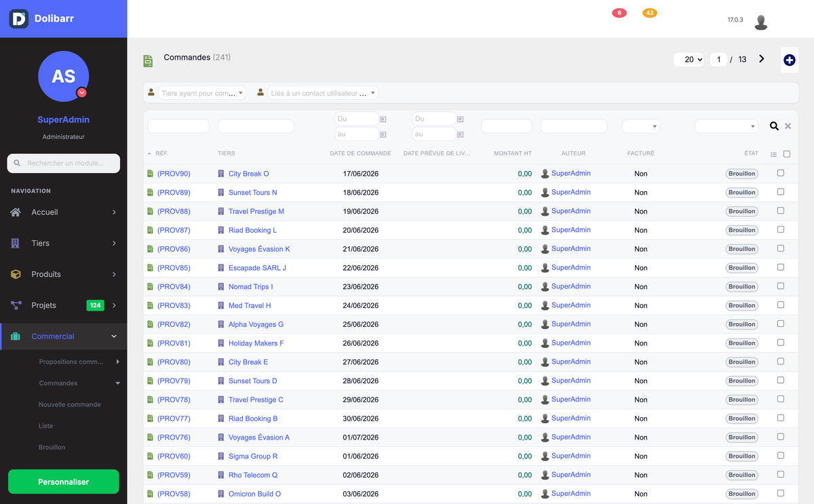Check the box for (PROV89) row
Image resolution: width=814 pixels, height=504 pixels.
point(781,192)
